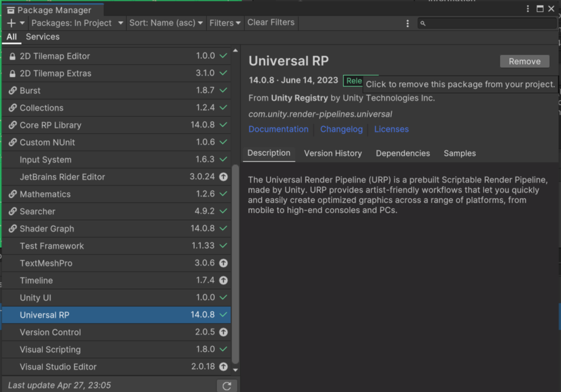Select the Core RP Library package
561x392 pixels.
pos(116,125)
